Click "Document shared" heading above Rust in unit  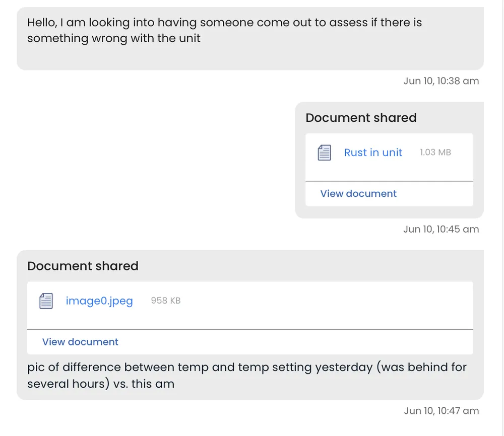click(x=361, y=118)
